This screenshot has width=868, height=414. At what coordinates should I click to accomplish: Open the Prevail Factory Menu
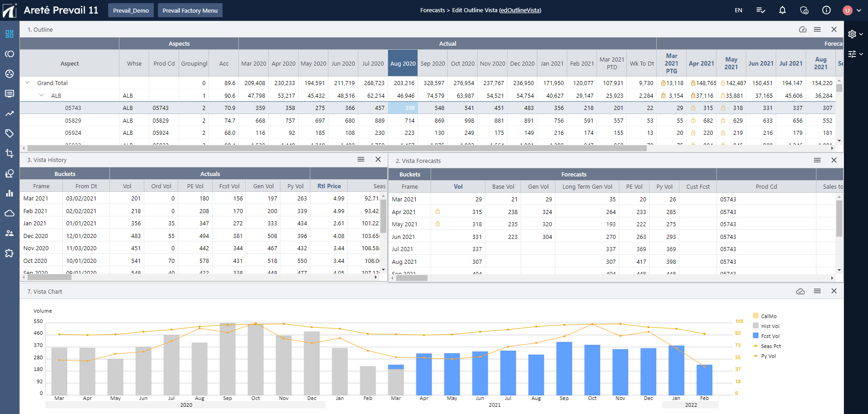pyautogui.click(x=190, y=10)
